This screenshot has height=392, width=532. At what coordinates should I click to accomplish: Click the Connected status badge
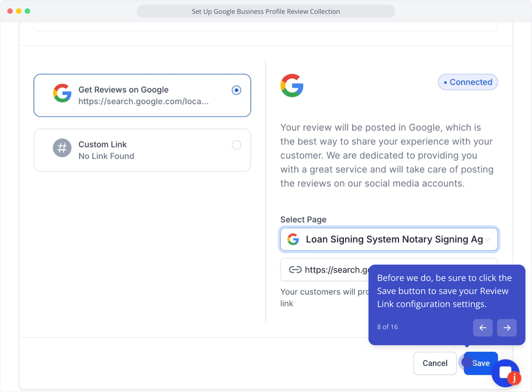pos(468,82)
